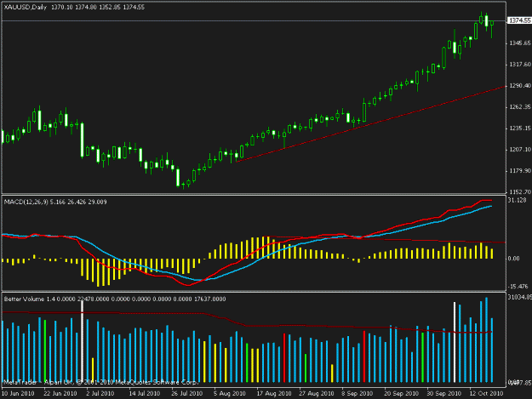Select the horizontal current price line
The height and width of the screenshot is (399, 532).
tap(254, 20)
